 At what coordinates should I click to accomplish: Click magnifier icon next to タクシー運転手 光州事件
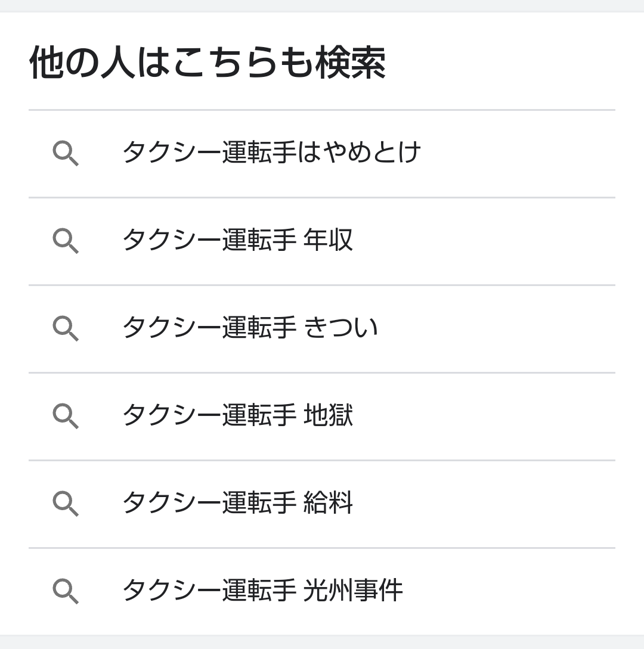[x=66, y=591]
